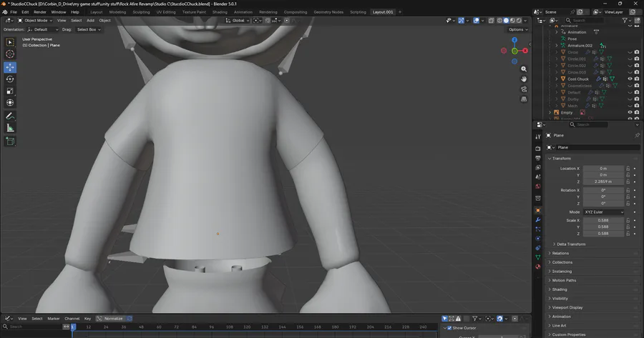
Task: Switch to the Geometry Nodes workspace tab
Action: pos(328,12)
